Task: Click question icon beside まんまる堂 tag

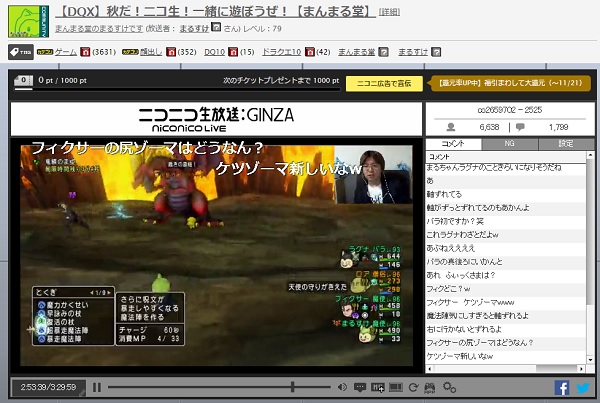Action: 383,52
